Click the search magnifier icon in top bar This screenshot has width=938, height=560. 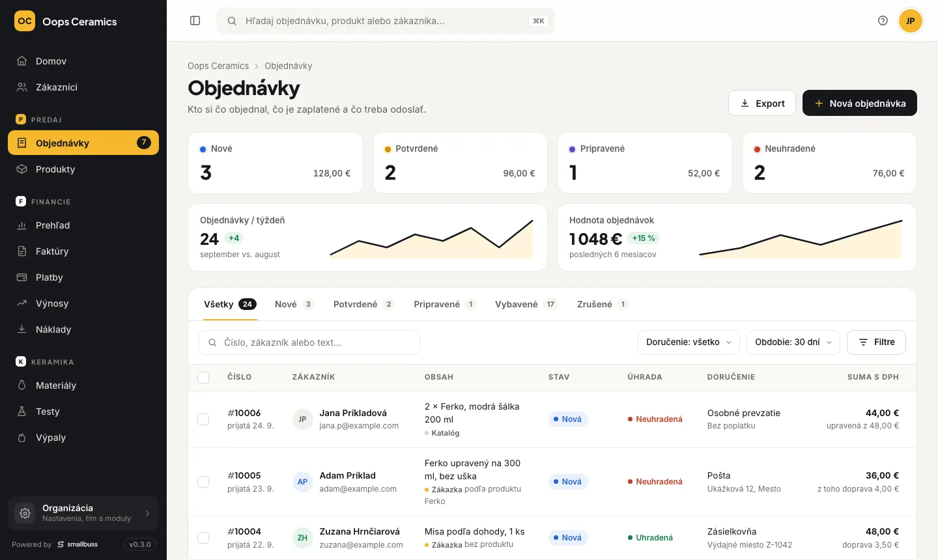tap(231, 21)
